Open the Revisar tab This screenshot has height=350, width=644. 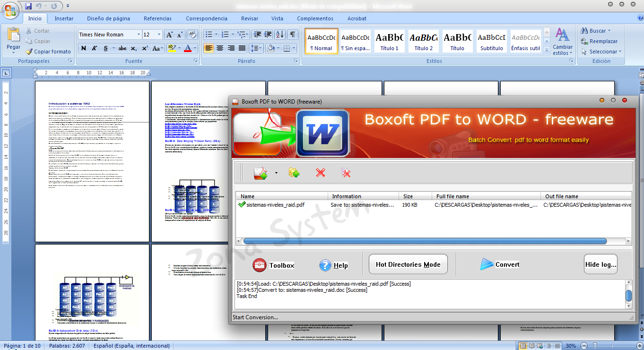[250, 18]
